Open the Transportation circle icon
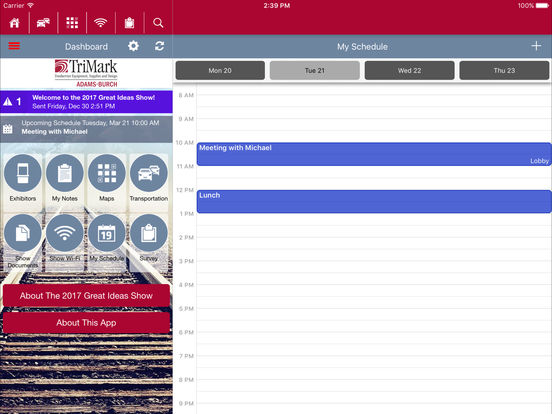 pyautogui.click(x=149, y=173)
